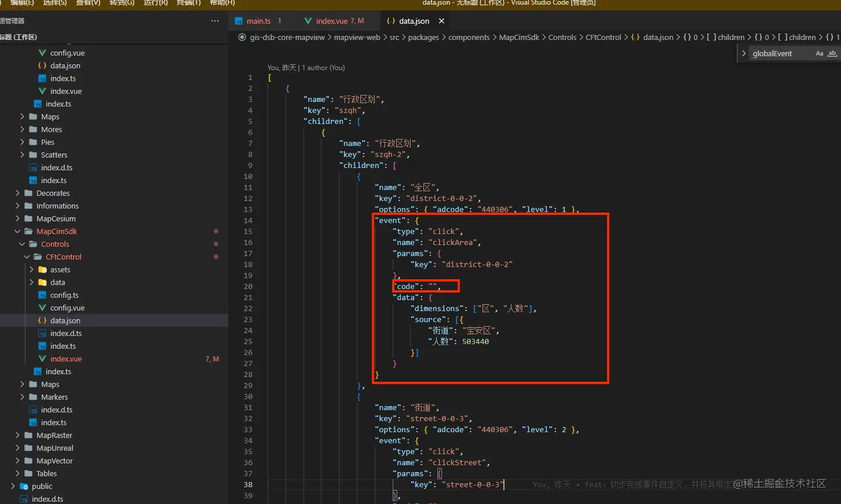
Task: Select the Controls folder label
Action: [55, 244]
